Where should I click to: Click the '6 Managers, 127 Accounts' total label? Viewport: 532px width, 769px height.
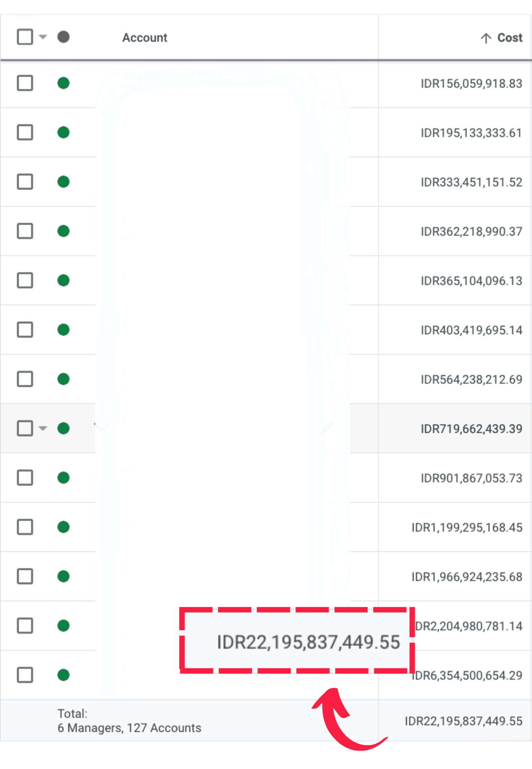129,728
